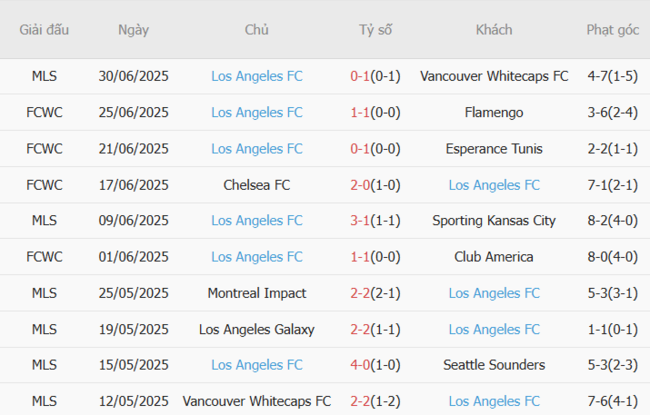Click the 8-0(4-0) corner stats cell
The image size is (650, 415).
point(612,257)
